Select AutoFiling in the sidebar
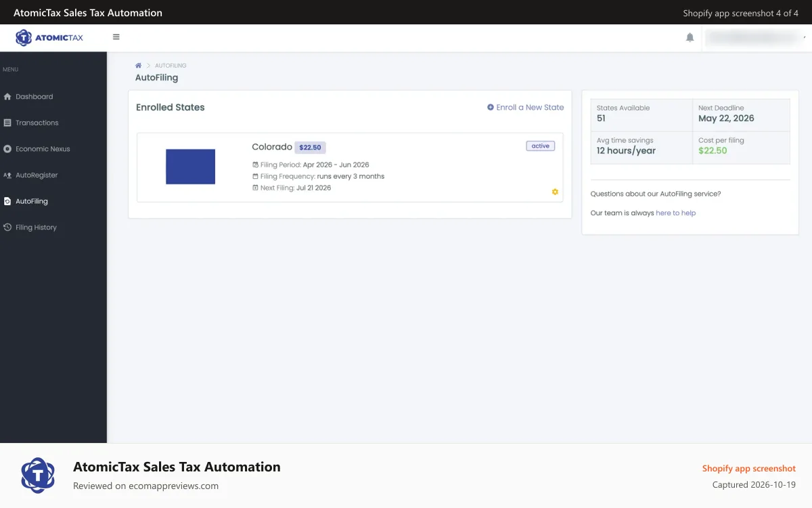This screenshot has width=812, height=508. coord(32,201)
